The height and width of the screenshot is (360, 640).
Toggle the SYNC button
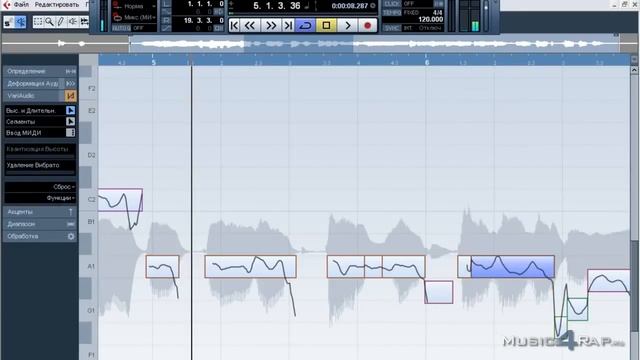tap(392, 28)
